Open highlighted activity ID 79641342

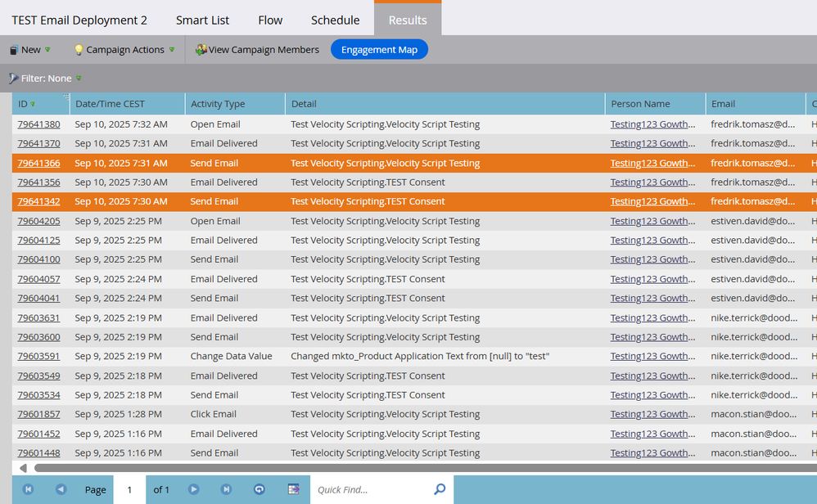[x=38, y=201]
